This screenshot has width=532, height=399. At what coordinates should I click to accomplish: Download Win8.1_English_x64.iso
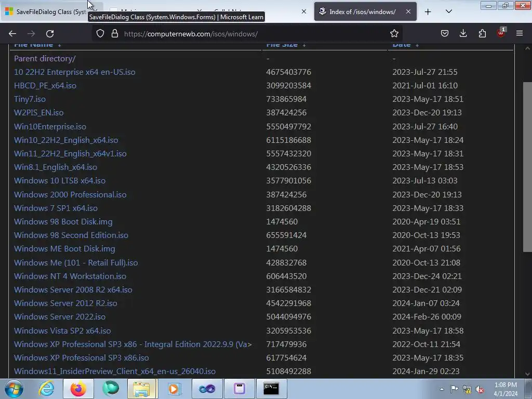click(56, 167)
